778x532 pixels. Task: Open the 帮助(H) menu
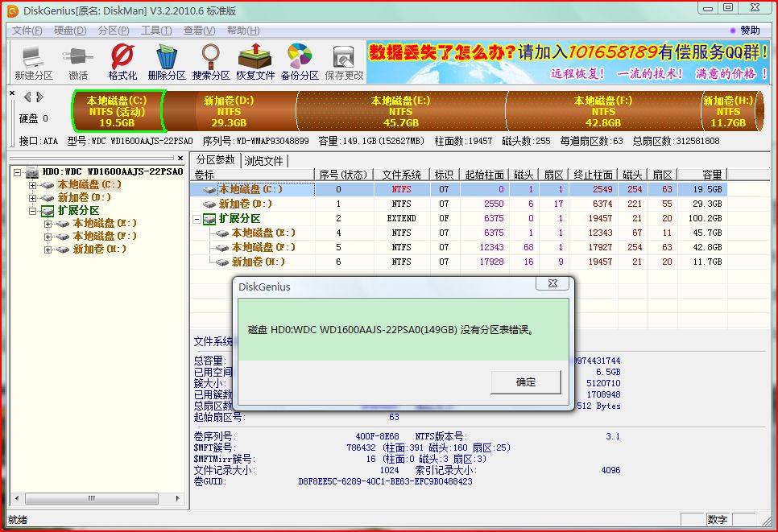click(x=243, y=31)
